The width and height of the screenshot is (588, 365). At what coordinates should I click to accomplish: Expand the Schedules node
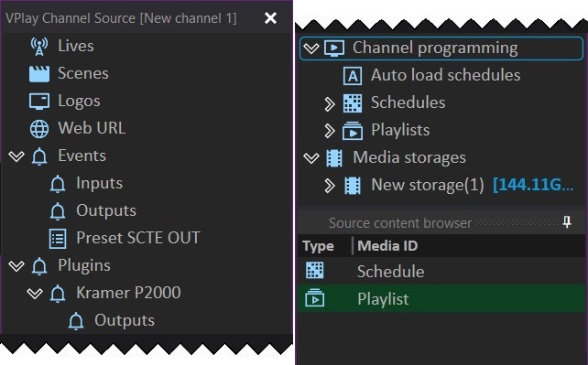point(329,104)
